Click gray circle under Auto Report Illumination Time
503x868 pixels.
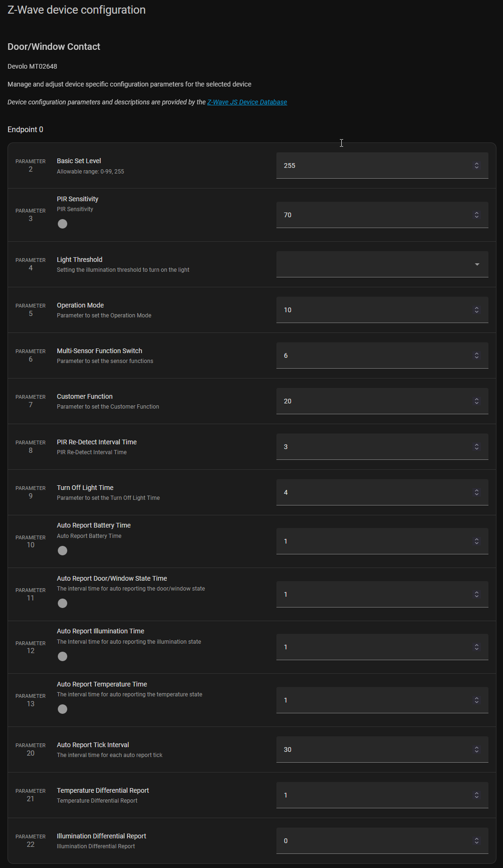click(63, 656)
